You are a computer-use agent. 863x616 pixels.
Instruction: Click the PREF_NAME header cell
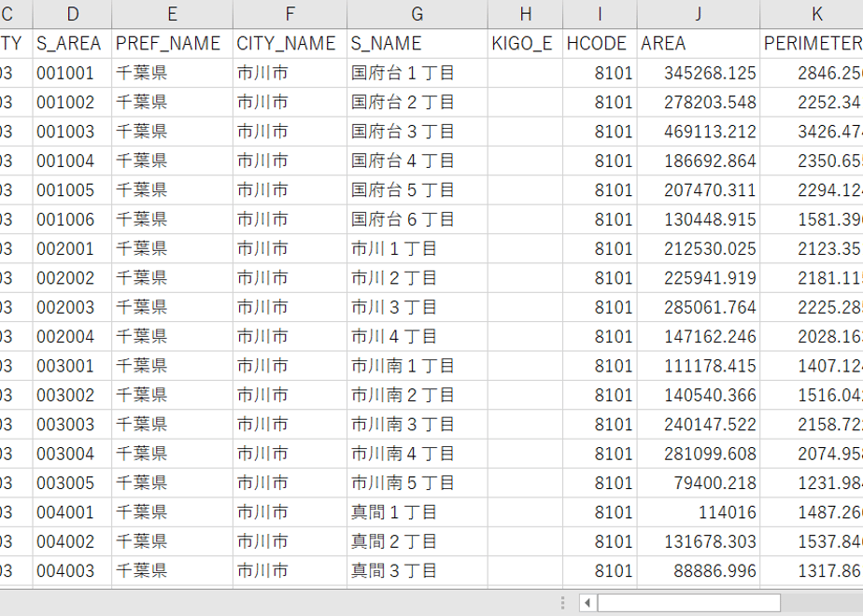tap(172, 44)
